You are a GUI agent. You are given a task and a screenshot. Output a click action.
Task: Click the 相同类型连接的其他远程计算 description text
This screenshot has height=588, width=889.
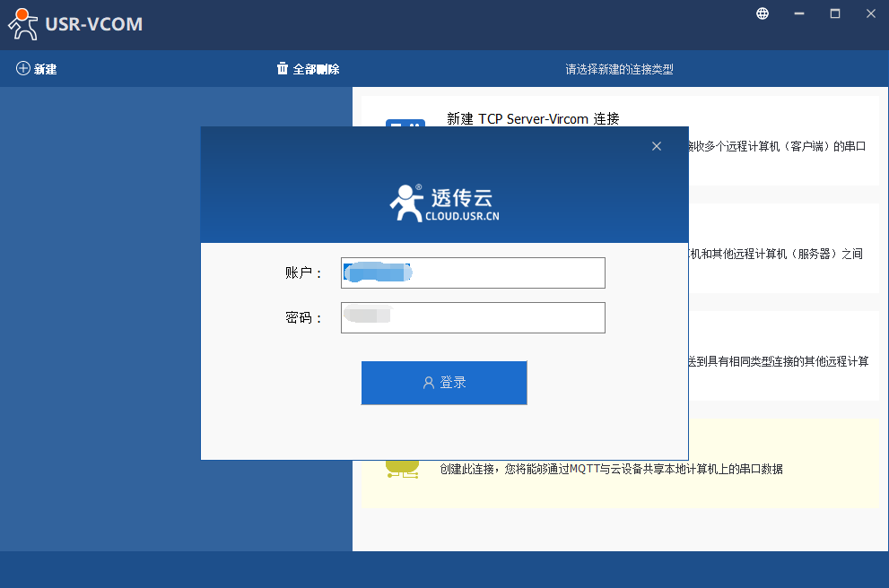click(x=778, y=361)
